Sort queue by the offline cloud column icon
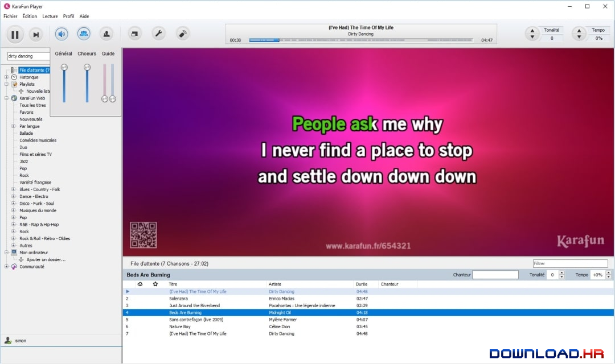This screenshot has height=364, width=615. [x=140, y=284]
